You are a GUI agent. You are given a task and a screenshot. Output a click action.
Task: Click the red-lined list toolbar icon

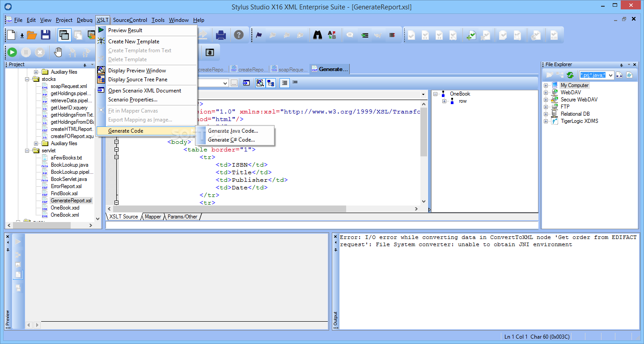click(x=392, y=35)
